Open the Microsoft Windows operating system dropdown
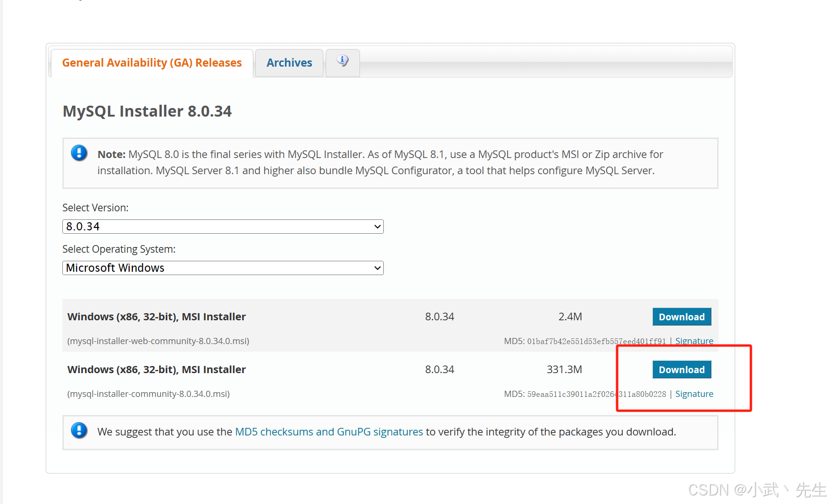 point(223,268)
